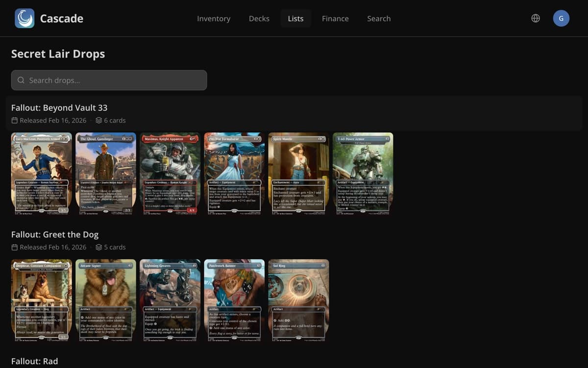This screenshot has width=588, height=368.
Task: Click the magnifier icon in the search bar
Action: click(21, 79)
